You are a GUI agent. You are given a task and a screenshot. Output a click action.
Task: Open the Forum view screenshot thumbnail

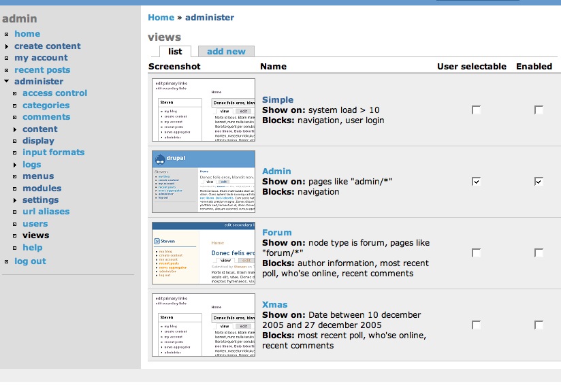coord(204,252)
